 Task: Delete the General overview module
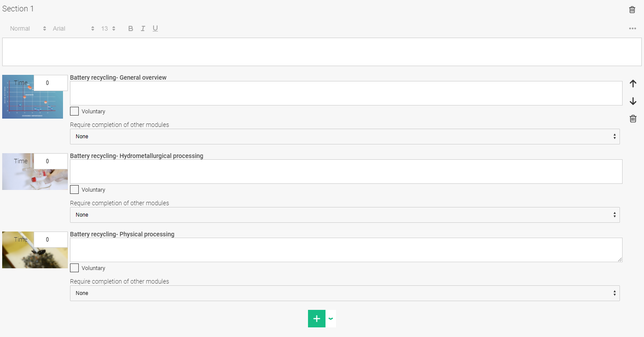click(x=633, y=119)
